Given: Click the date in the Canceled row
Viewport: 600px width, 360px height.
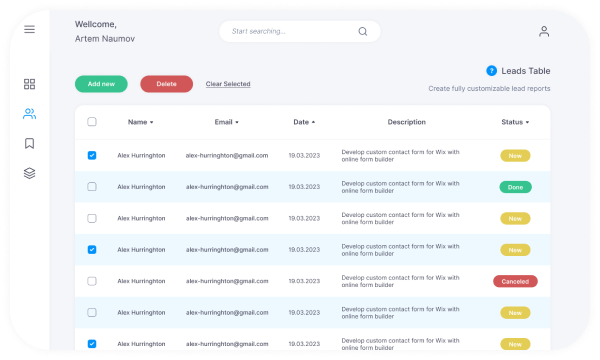Looking at the screenshot, I should click(x=304, y=281).
